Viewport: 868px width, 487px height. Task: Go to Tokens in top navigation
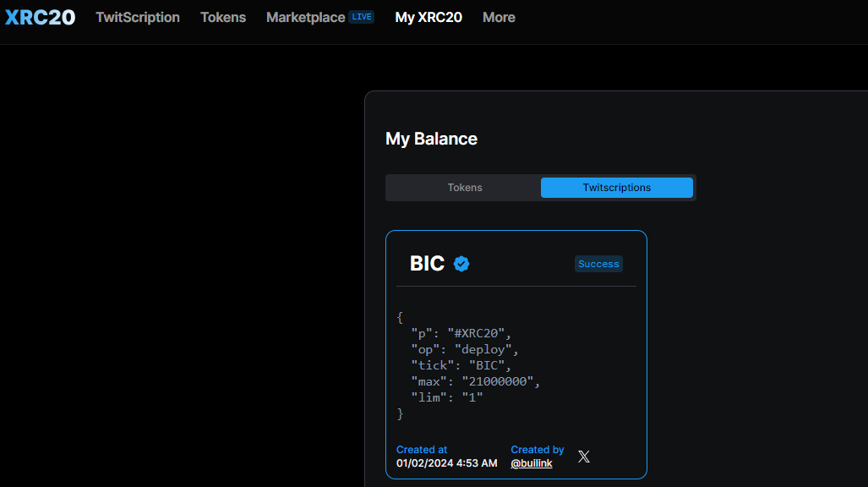click(x=223, y=17)
